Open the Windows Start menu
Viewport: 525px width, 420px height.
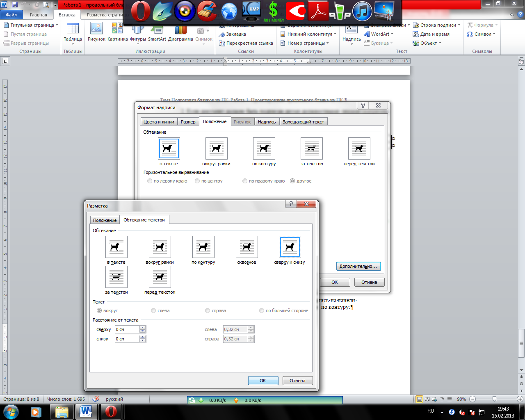[11, 411]
